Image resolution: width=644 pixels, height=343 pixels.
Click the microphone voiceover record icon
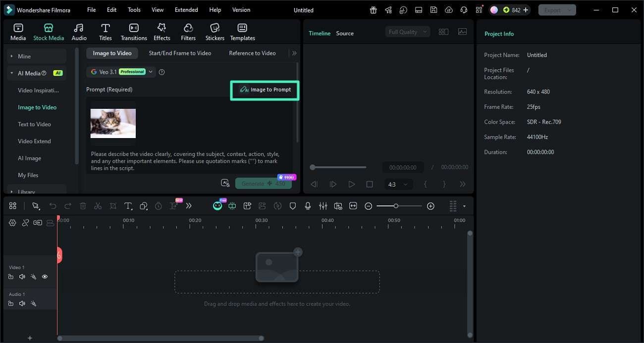pyautogui.click(x=308, y=206)
